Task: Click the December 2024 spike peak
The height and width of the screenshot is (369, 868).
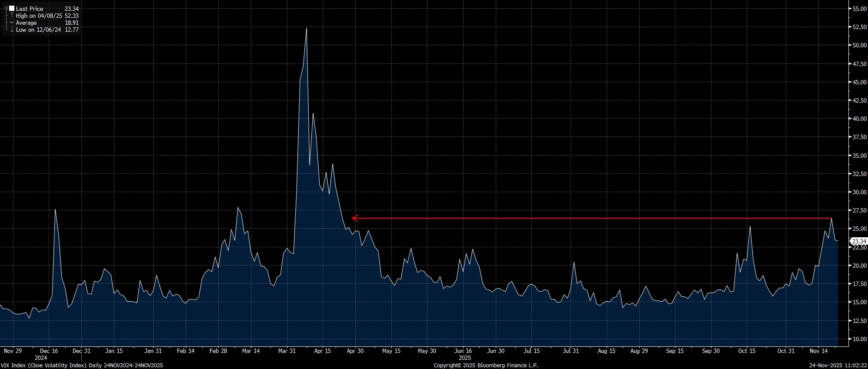Action: click(55, 209)
